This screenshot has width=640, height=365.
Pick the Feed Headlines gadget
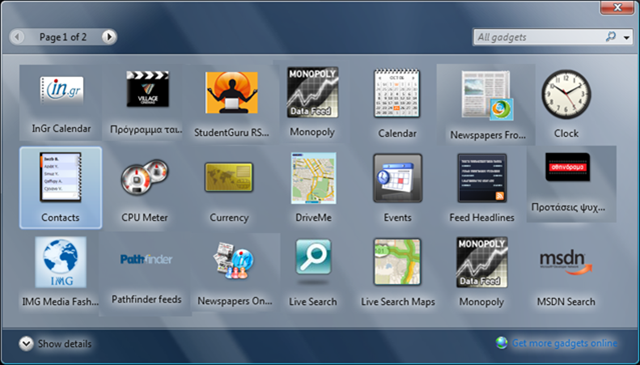pos(482,188)
